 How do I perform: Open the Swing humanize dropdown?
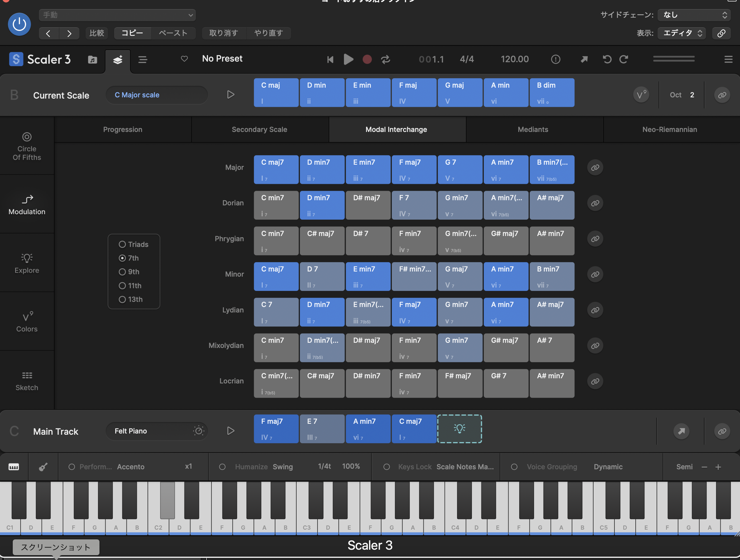(283, 467)
